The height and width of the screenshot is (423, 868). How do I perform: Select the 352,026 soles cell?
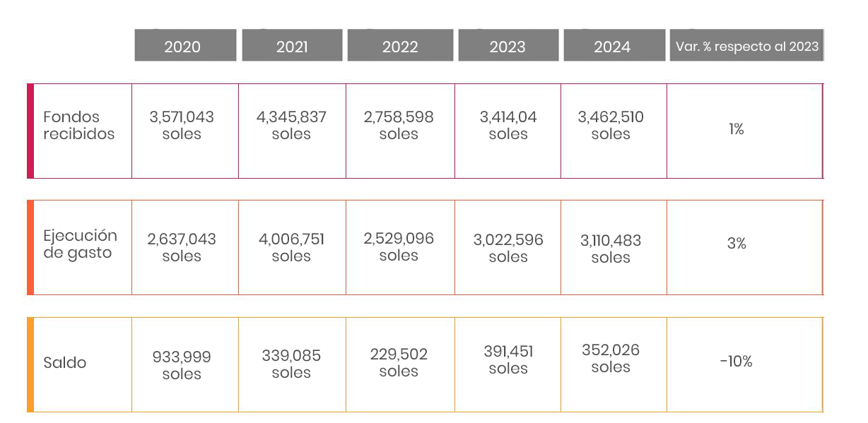pyautogui.click(x=611, y=359)
